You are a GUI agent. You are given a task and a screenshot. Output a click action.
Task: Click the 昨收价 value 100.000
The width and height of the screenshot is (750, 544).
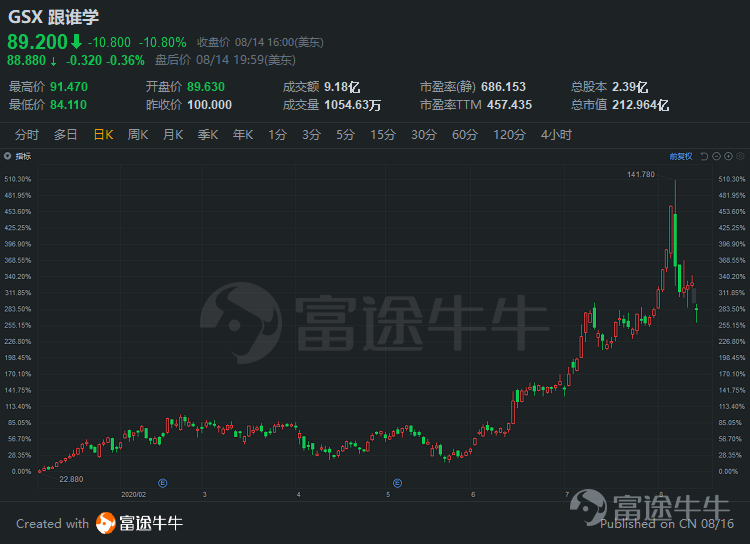point(210,104)
